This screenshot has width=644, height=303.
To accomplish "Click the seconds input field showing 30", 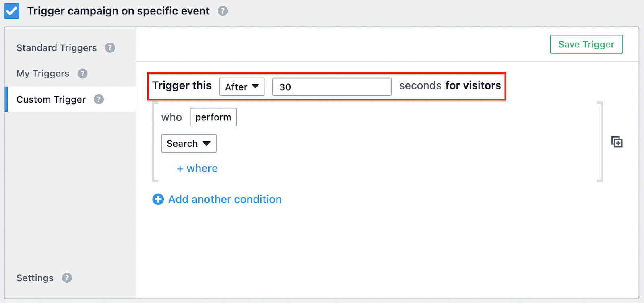I will point(332,87).
